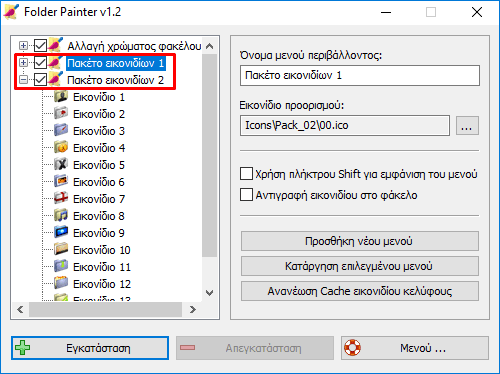500x374 pixels.
Task: Click the music folder icon next to Εικονίδιο 8
Action: pos(61,216)
